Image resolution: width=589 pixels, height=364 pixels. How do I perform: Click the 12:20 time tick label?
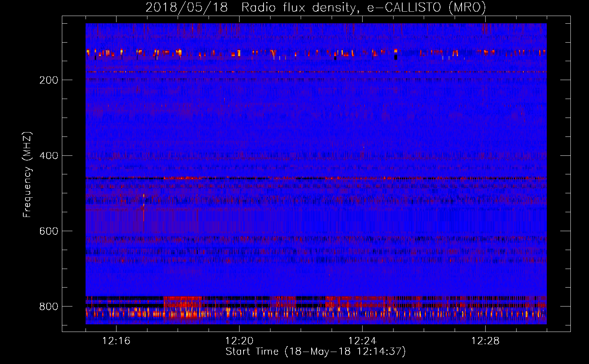pos(239,341)
